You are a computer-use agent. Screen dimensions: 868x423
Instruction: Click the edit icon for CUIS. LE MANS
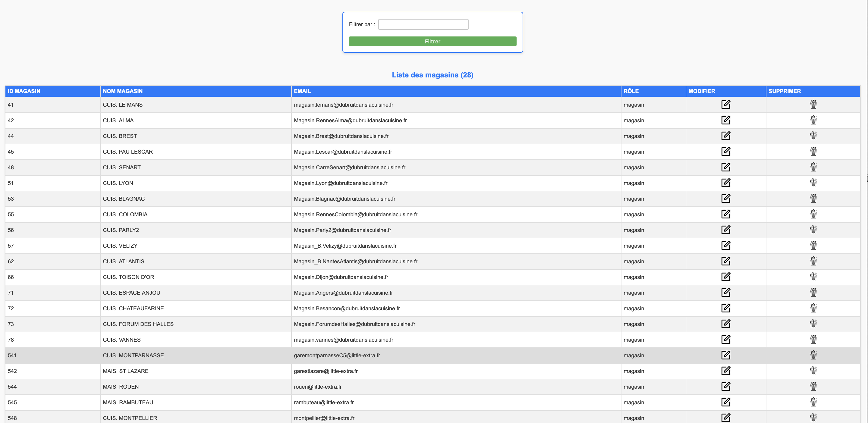[x=726, y=105]
